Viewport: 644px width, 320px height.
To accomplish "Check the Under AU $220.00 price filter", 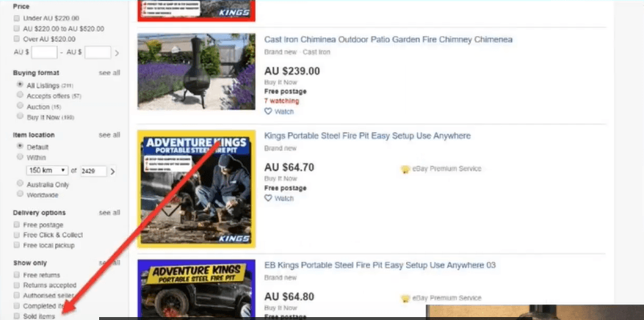I will [16, 18].
